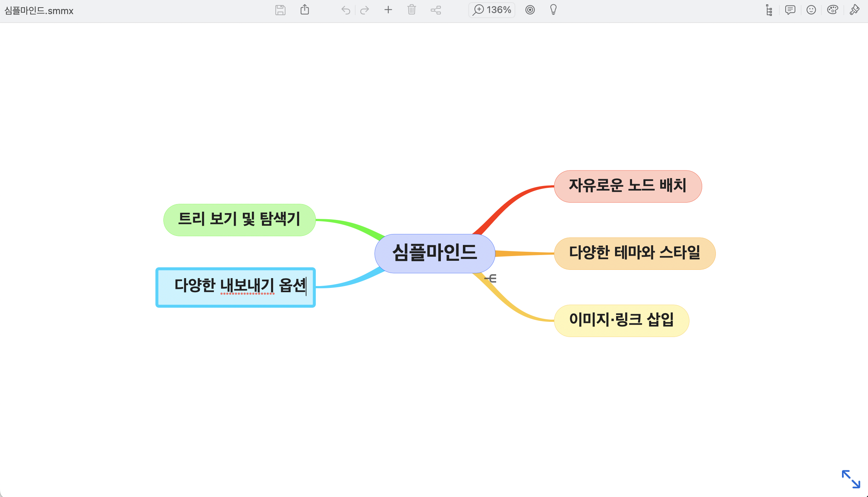868x497 pixels.
Task: Redo the last action
Action: (365, 10)
